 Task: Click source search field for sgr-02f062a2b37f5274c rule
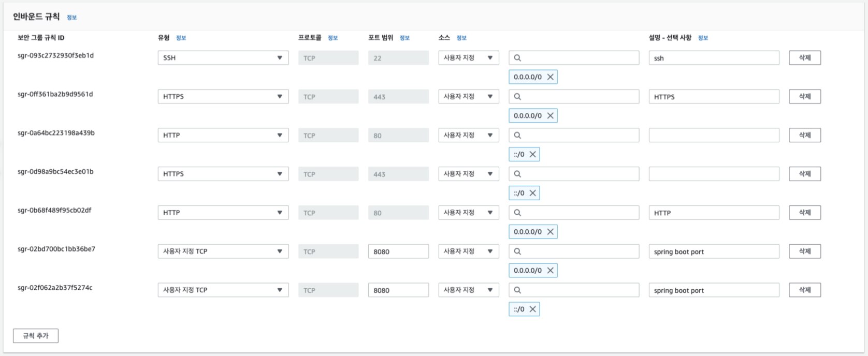[574, 290]
